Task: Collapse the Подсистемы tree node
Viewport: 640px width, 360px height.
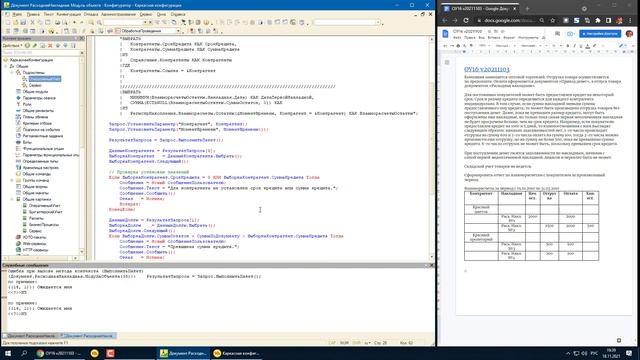Action: 12,72
